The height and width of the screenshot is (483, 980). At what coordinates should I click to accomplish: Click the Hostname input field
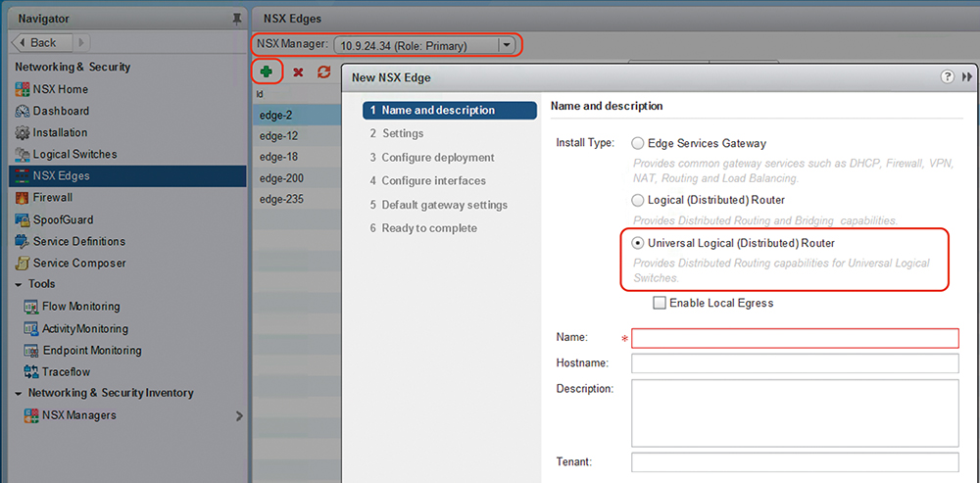[x=795, y=363]
